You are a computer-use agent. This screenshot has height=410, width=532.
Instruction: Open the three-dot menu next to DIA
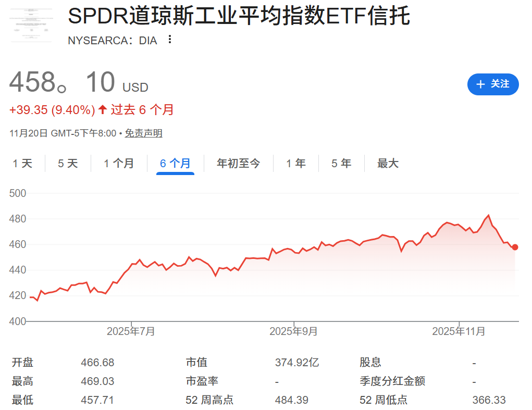tap(169, 40)
